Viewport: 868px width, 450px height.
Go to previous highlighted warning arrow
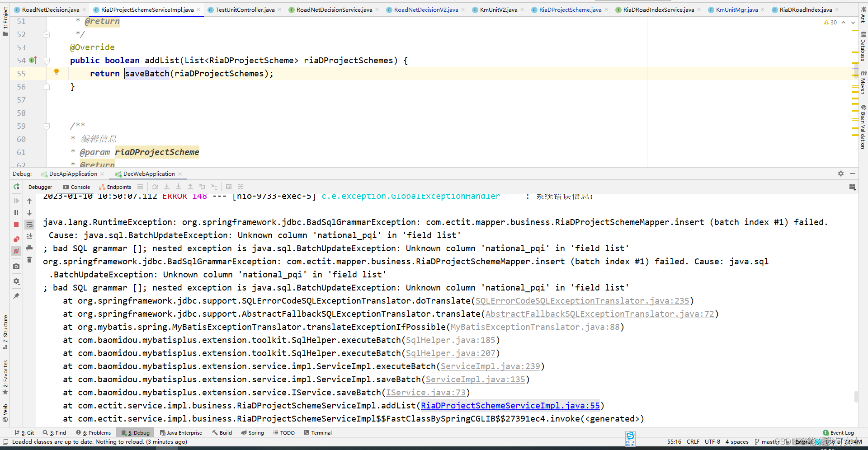844,23
